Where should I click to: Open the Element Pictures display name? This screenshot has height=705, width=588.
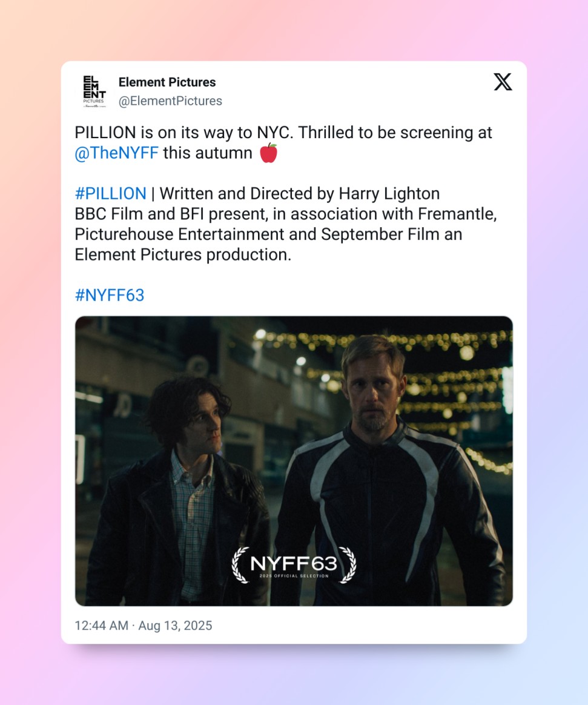tap(167, 82)
